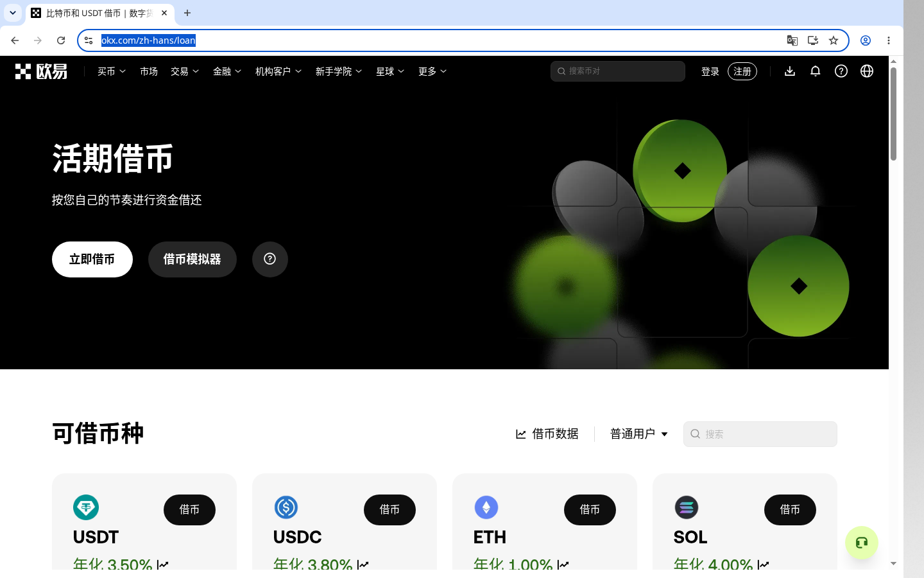924x578 pixels.
Task: Click the USDT coin icon
Action: click(x=86, y=507)
